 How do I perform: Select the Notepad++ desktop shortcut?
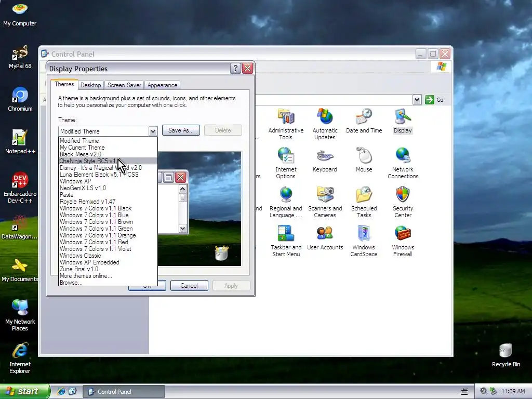point(20,142)
